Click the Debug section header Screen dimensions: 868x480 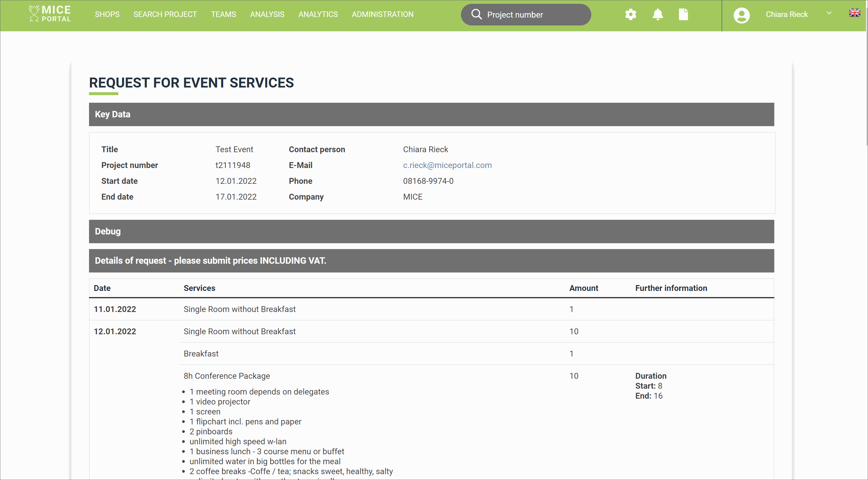pyautogui.click(x=431, y=232)
